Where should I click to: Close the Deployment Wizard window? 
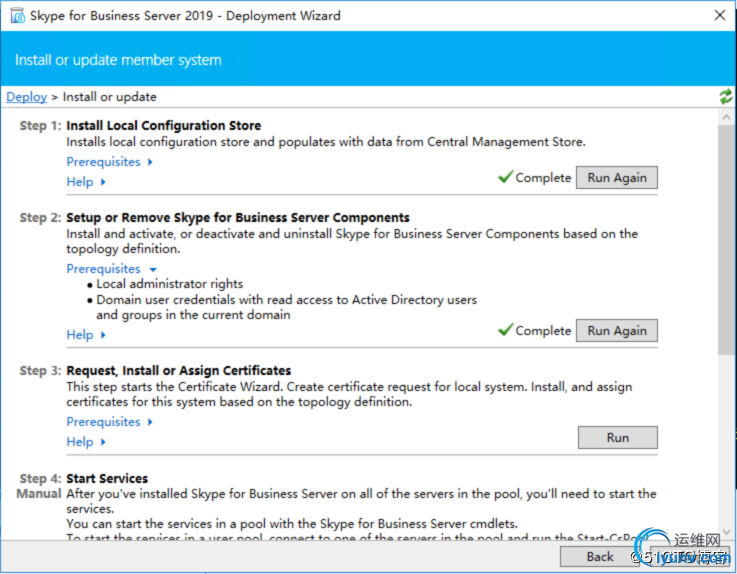point(720,16)
